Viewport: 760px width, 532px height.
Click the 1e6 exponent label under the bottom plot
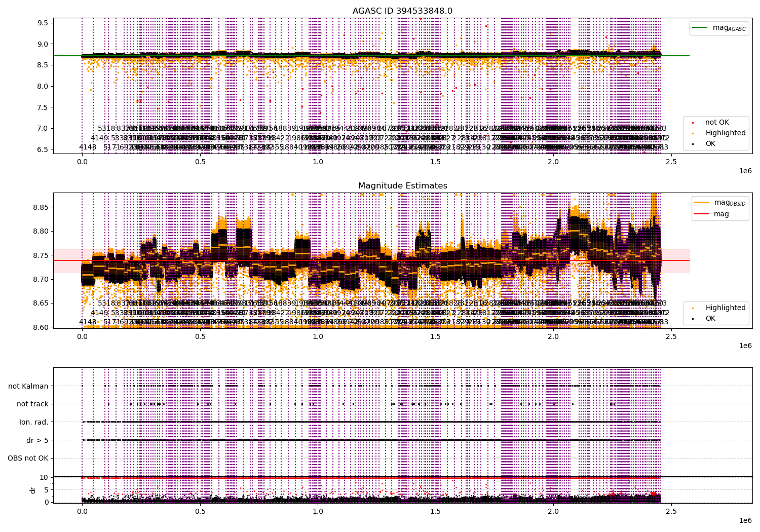pos(745,520)
